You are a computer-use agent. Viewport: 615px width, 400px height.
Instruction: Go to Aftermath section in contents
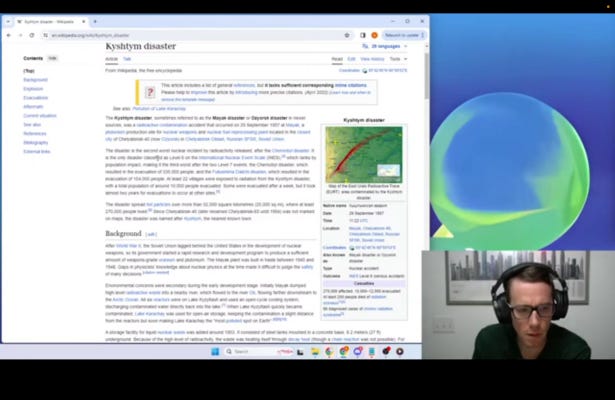33,107
